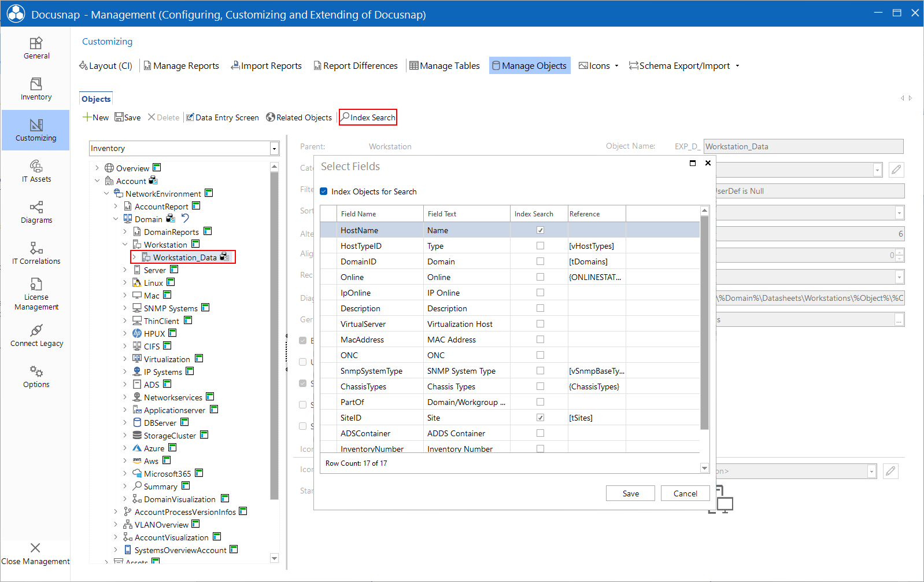Click the object tree vertical scrollbar
The height and width of the screenshot is (582, 924).
[275, 336]
